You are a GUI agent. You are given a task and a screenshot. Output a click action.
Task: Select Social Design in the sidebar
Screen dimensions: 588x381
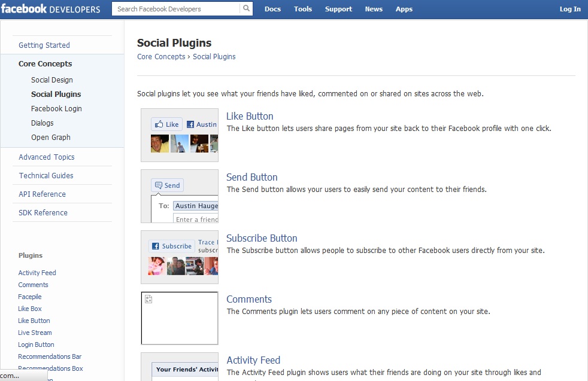tap(51, 80)
